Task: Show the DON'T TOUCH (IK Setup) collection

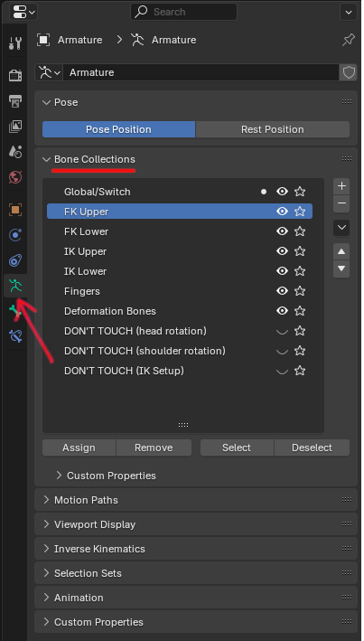Action: [282, 372]
